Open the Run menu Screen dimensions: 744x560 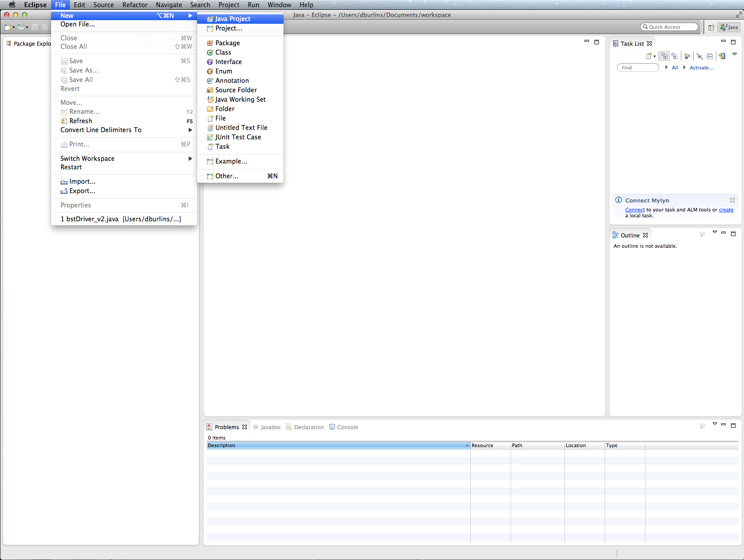coord(254,5)
